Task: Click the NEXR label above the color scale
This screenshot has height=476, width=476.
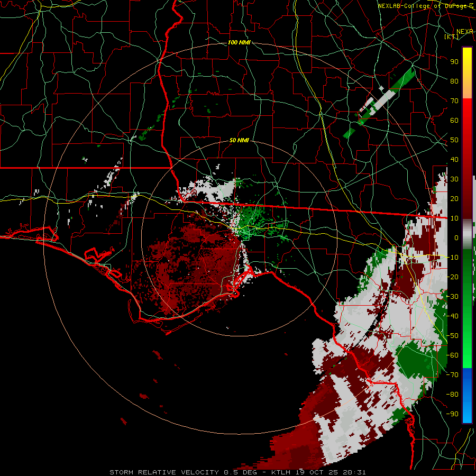Action: pyautogui.click(x=465, y=32)
